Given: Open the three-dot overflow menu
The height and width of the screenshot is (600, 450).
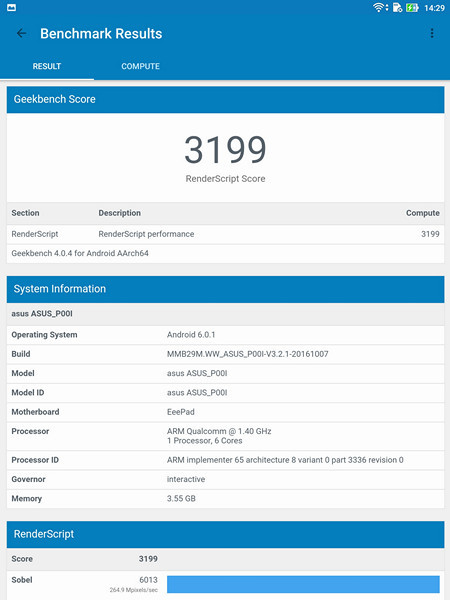Looking at the screenshot, I should tap(432, 34).
